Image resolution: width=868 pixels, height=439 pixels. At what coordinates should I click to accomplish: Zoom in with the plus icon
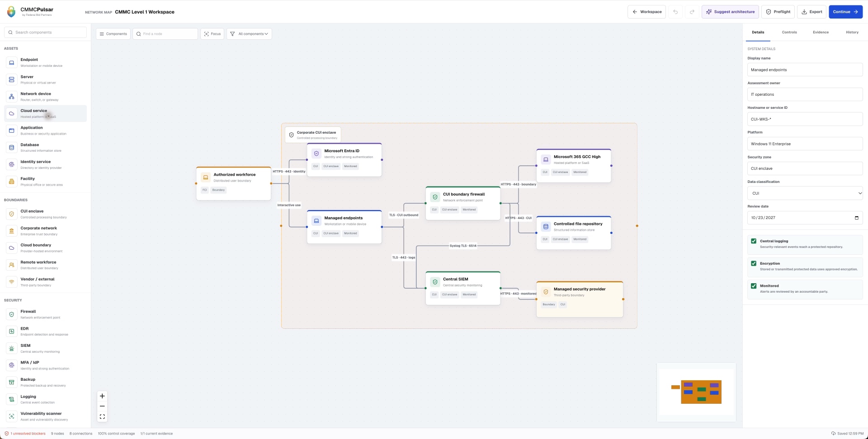click(x=102, y=396)
